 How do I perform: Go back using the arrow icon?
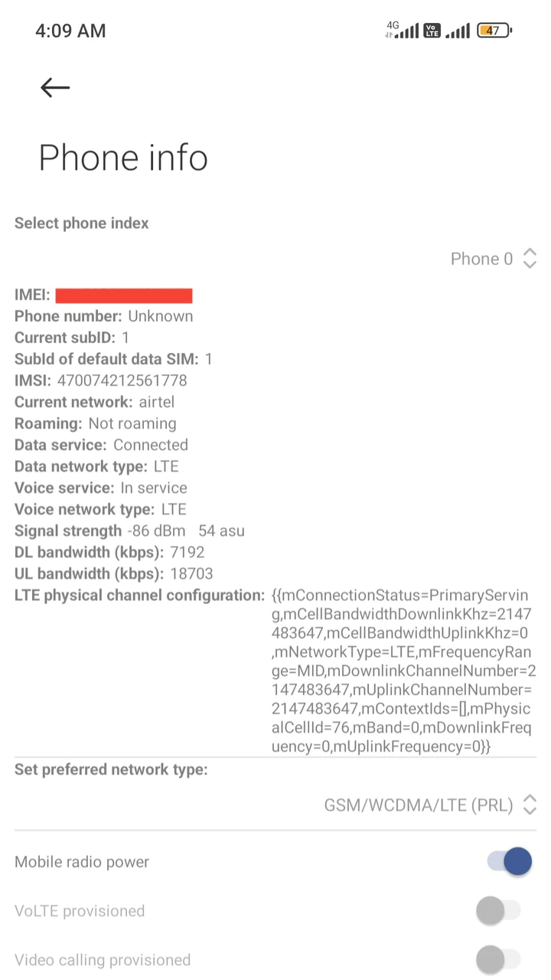(x=55, y=87)
